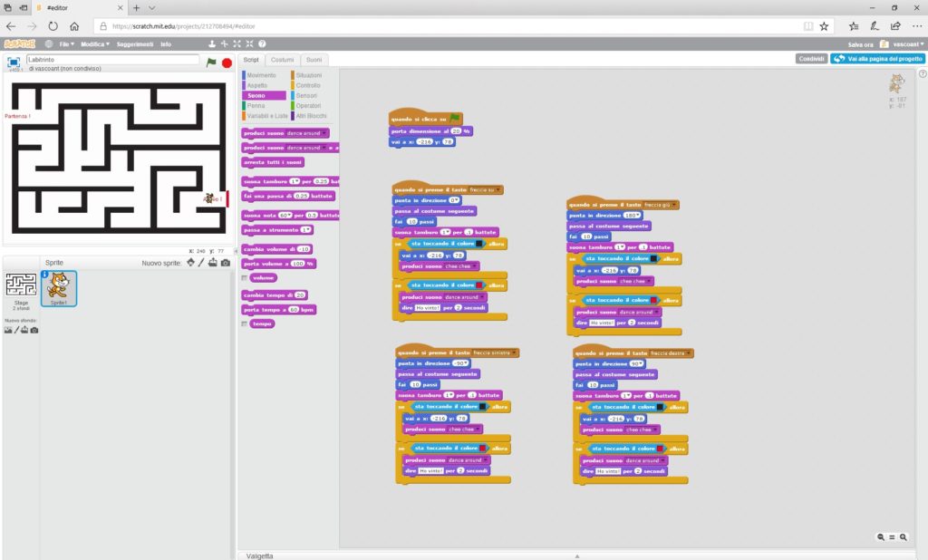
Task: Click red color swatch in 'freccia destra' script
Action: tap(660, 449)
